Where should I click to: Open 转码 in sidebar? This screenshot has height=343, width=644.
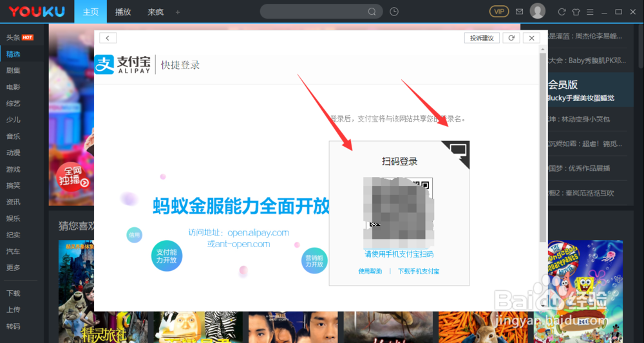coord(14,326)
